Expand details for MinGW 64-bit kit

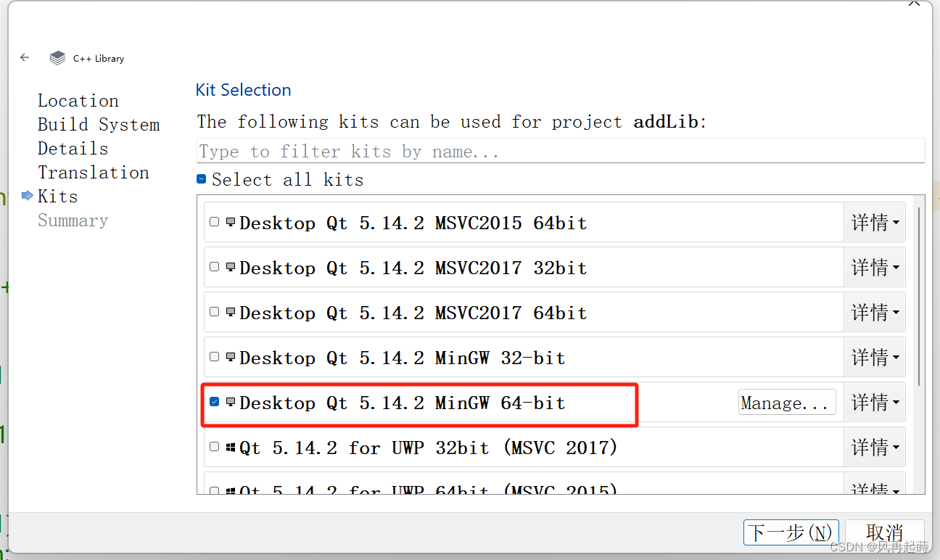click(x=875, y=403)
